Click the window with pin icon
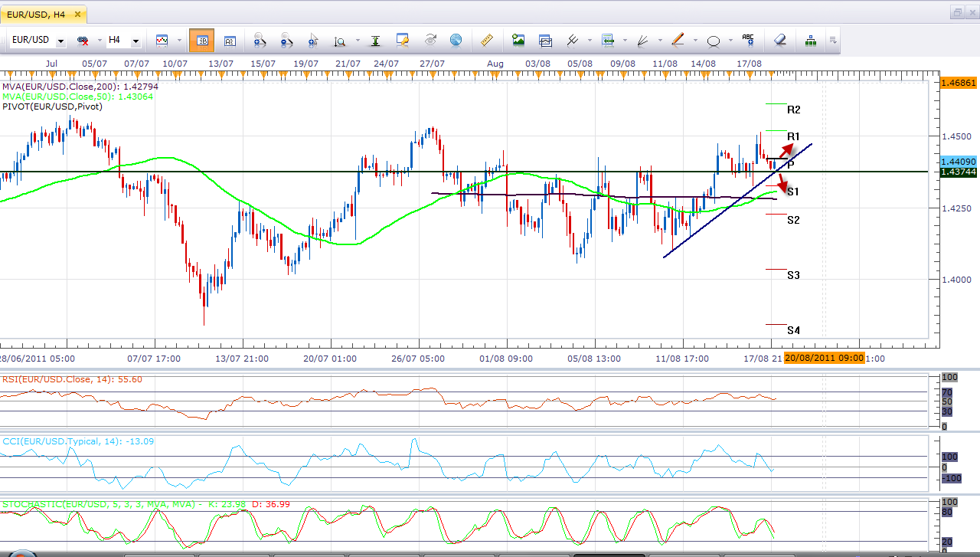980x557 pixels. (x=402, y=40)
